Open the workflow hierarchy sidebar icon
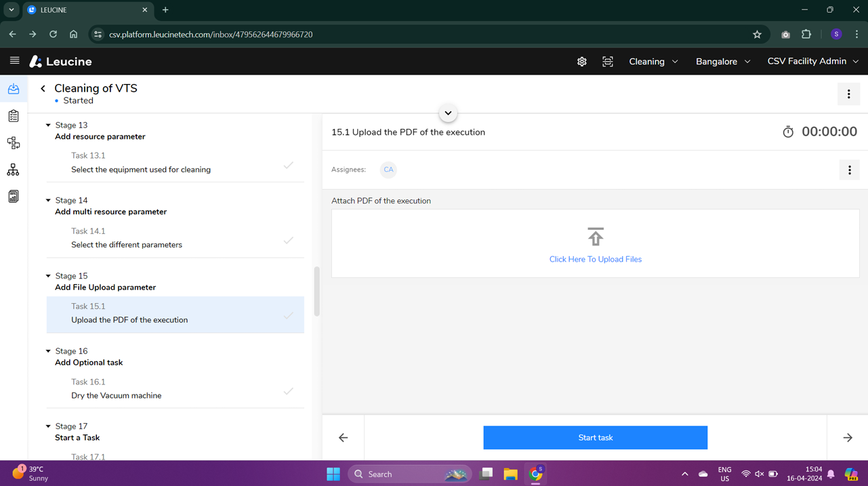 [14, 143]
